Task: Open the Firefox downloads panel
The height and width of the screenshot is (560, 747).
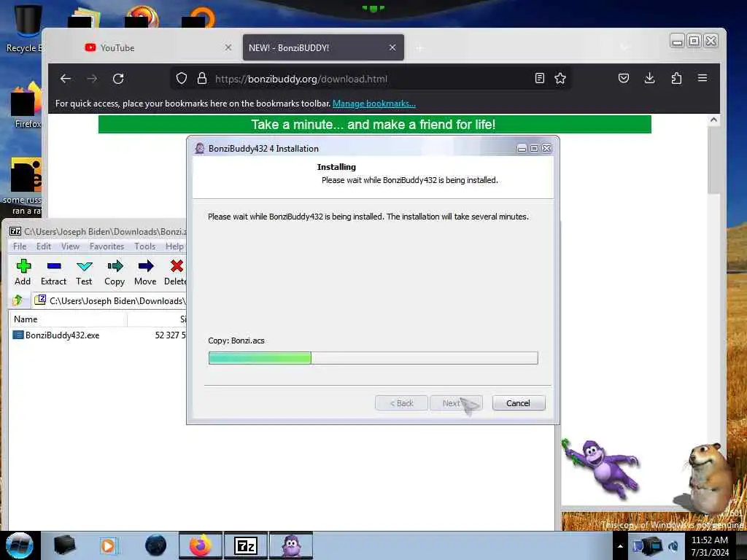Action: (649, 77)
